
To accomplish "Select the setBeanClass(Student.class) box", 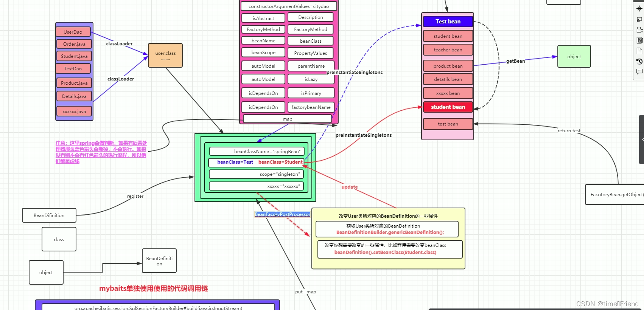I will click(x=390, y=249).
